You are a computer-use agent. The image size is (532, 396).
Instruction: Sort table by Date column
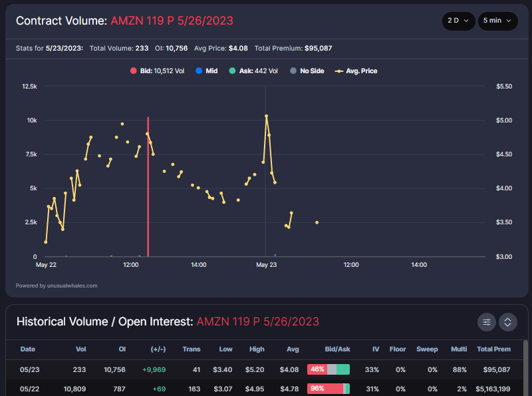[27, 349]
